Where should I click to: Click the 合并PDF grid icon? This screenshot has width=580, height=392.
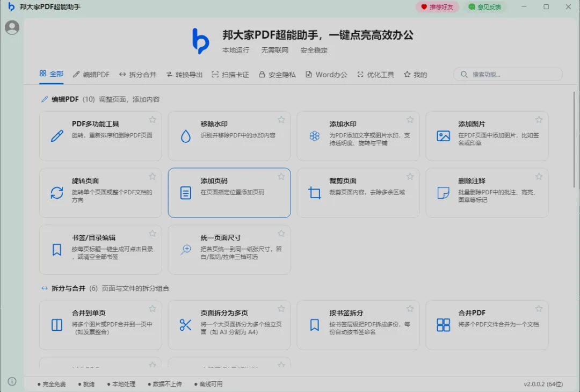(443, 325)
